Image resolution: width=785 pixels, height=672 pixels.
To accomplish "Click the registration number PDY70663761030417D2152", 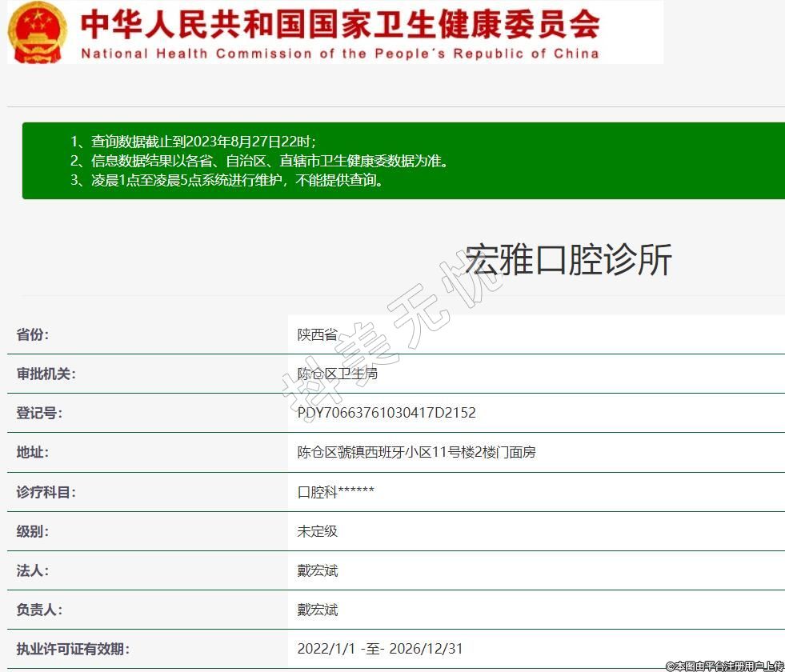I will 386,413.
